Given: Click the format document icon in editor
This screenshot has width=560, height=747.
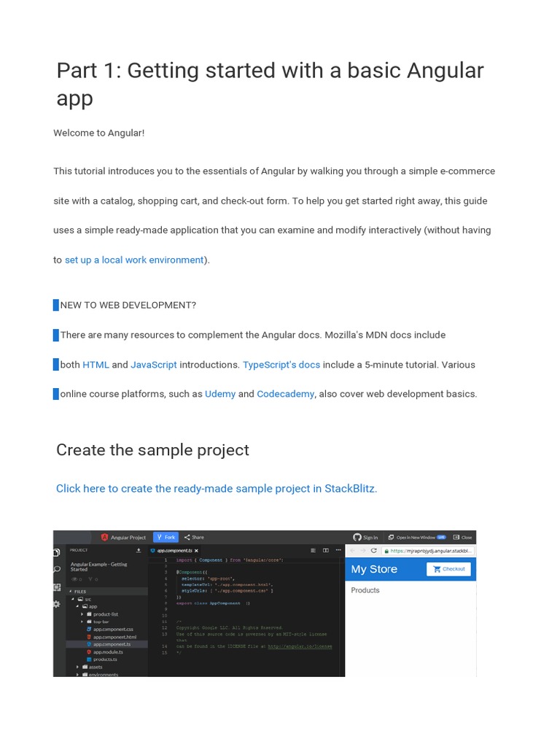Looking at the screenshot, I should click(x=314, y=550).
